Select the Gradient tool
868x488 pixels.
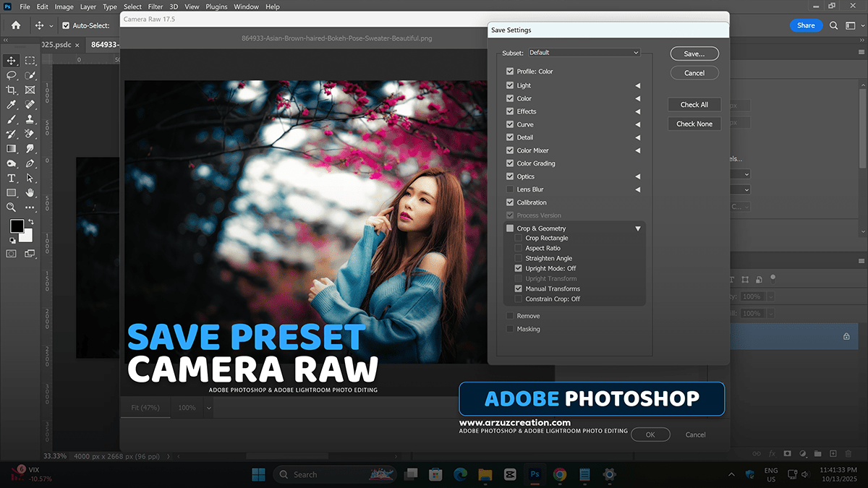[11, 148]
